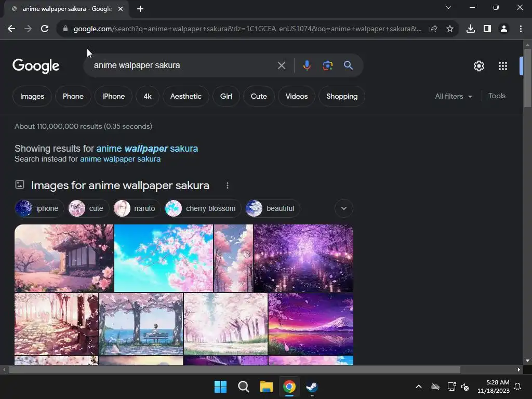
Task: Click the vertical page scrollbar thumb
Action: [x=527, y=78]
